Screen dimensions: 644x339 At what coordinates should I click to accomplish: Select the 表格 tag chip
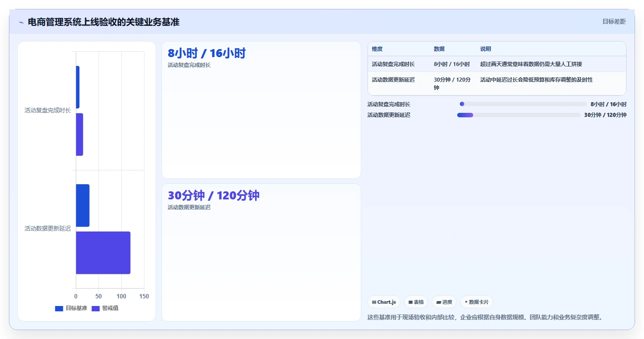click(x=416, y=302)
